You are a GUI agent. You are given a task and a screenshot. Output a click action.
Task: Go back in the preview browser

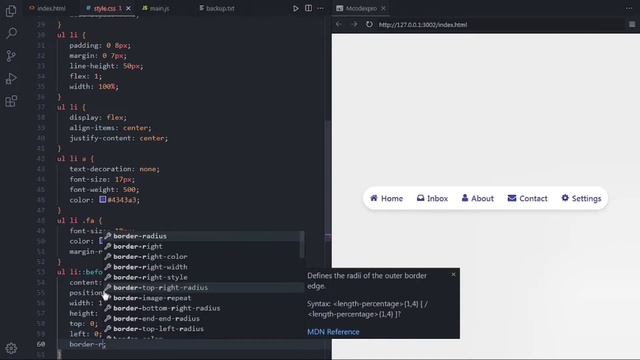pyautogui.click(x=339, y=24)
